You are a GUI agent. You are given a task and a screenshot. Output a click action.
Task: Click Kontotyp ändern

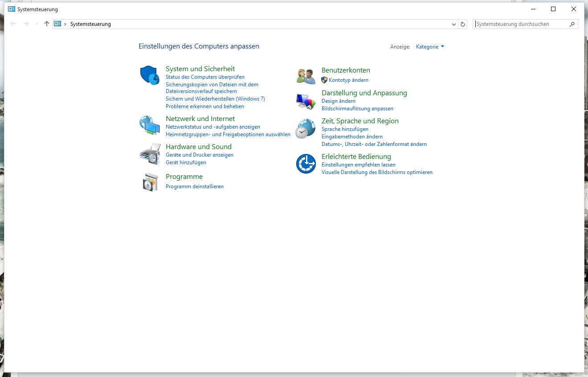348,80
